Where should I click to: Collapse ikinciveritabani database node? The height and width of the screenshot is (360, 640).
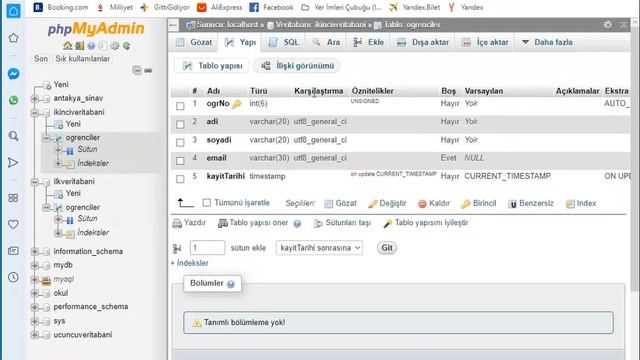[35, 112]
